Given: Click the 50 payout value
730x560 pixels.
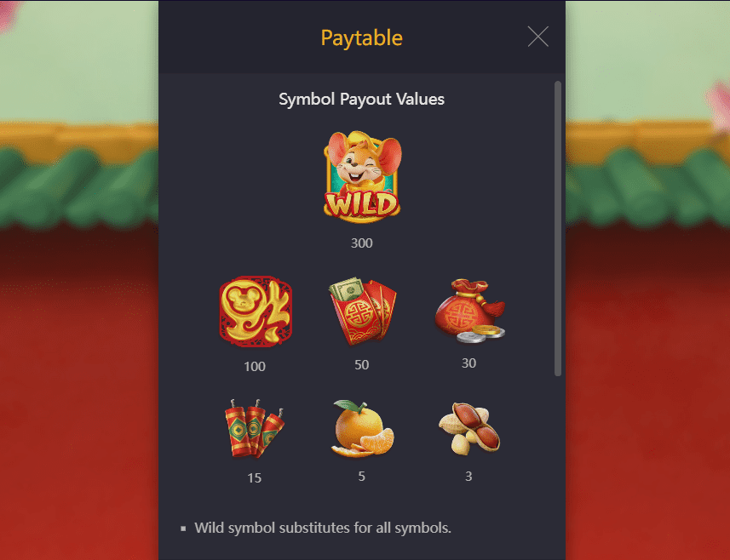Looking at the screenshot, I should click(x=362, y=364).
